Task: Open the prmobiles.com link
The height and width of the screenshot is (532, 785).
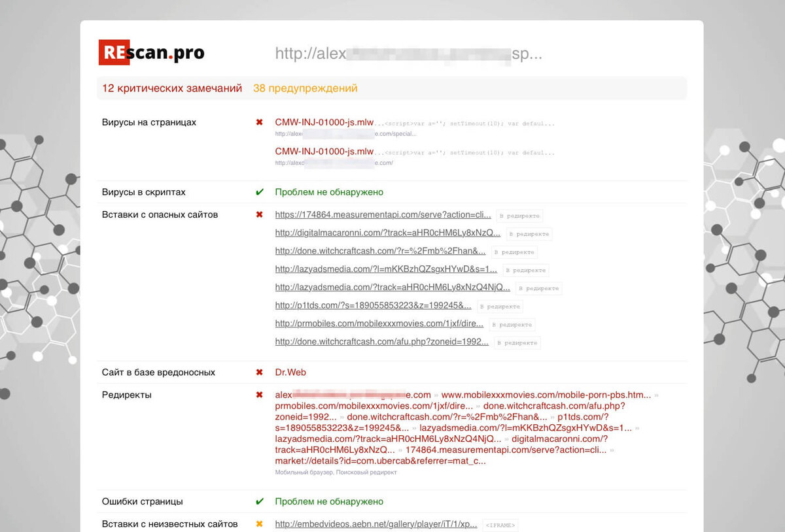Action: click(x=379, y=324)
